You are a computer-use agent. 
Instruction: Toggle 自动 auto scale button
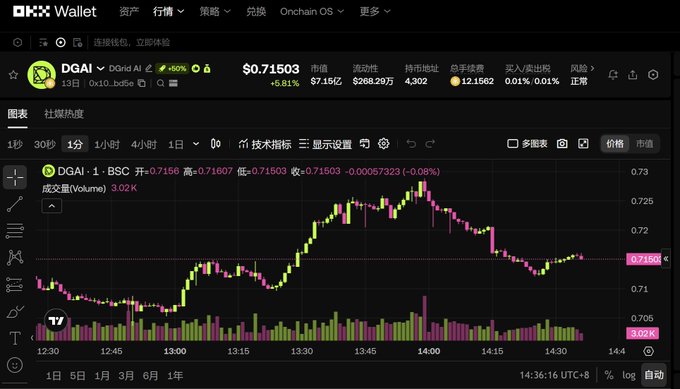(654, 375)
